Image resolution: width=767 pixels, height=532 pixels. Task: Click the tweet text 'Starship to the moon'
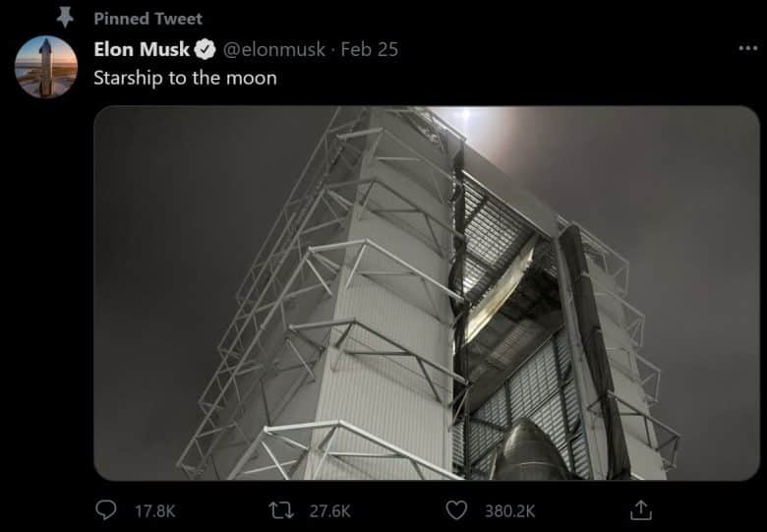tap(185, 78)
